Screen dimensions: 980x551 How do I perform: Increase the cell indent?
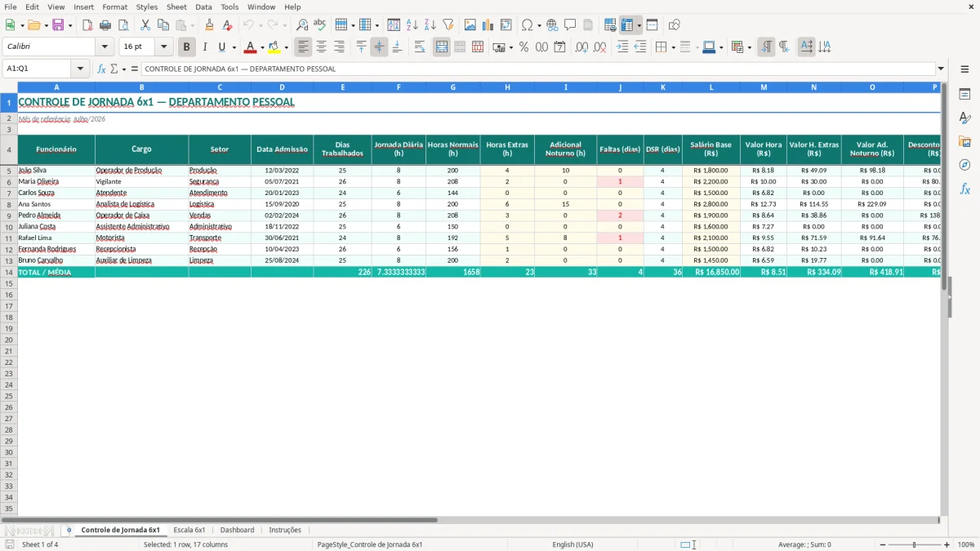click(x=622, y=47)
